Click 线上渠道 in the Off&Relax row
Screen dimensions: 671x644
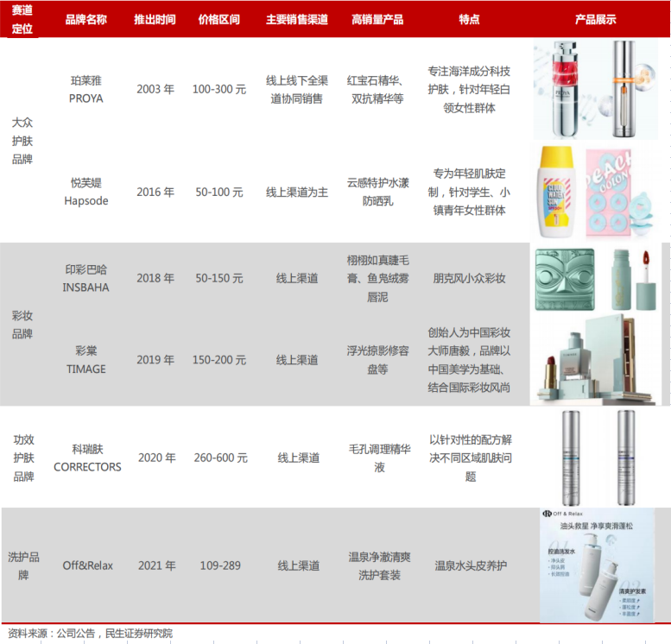(x=299, y=565)
